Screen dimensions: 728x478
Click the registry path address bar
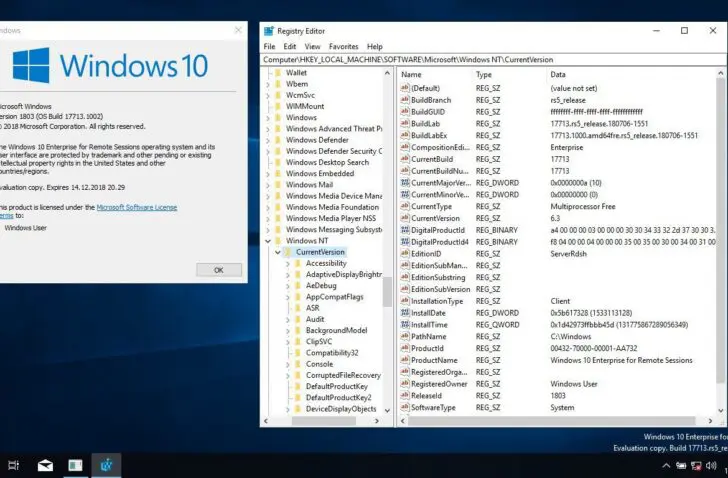click(x=493, y=59)
